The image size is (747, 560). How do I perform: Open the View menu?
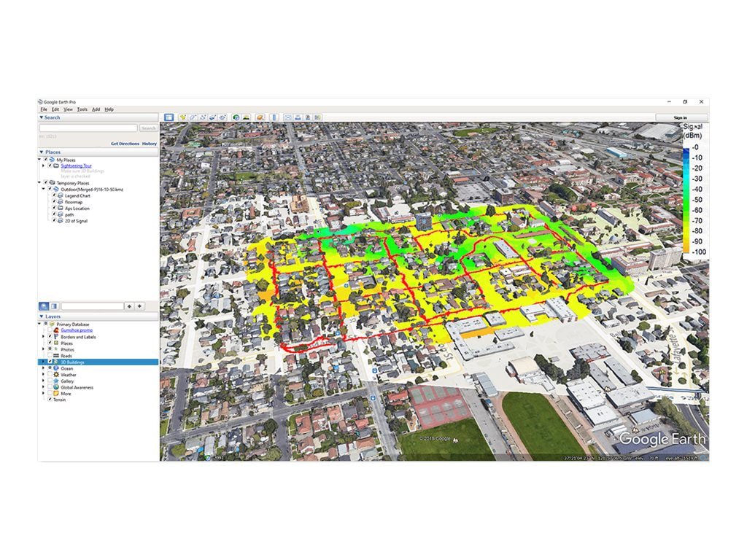pos(68,109)
